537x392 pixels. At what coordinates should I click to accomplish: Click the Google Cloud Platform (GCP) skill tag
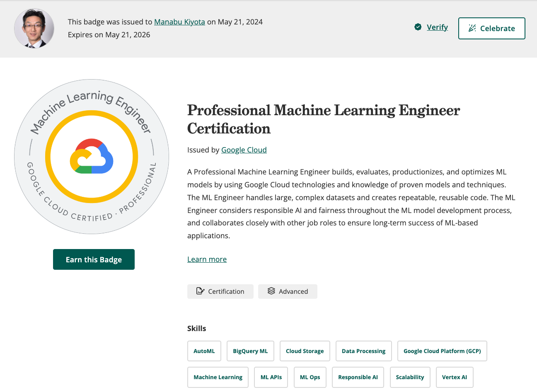pyautogui.click(x=442, y=351)
